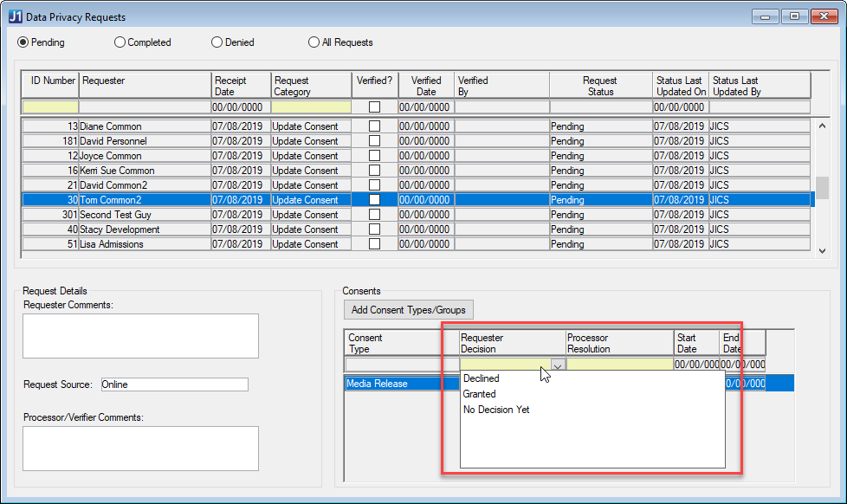Select the Completed radio button
The height and width of the screenshot is (504, 847).
coord(120,42)
